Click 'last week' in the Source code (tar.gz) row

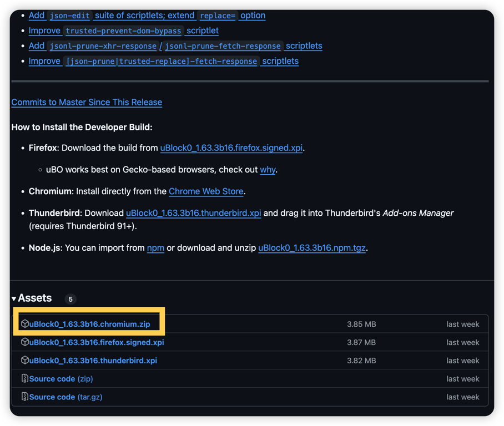tap(462, 397)
